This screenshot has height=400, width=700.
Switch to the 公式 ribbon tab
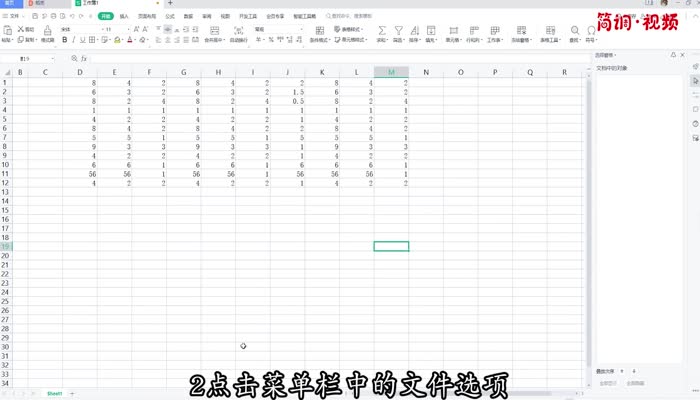click(x=169, y=17)
